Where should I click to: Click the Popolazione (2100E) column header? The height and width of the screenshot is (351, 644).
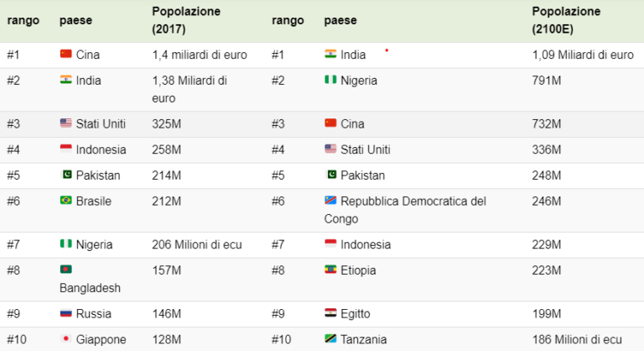coord(566,20)
